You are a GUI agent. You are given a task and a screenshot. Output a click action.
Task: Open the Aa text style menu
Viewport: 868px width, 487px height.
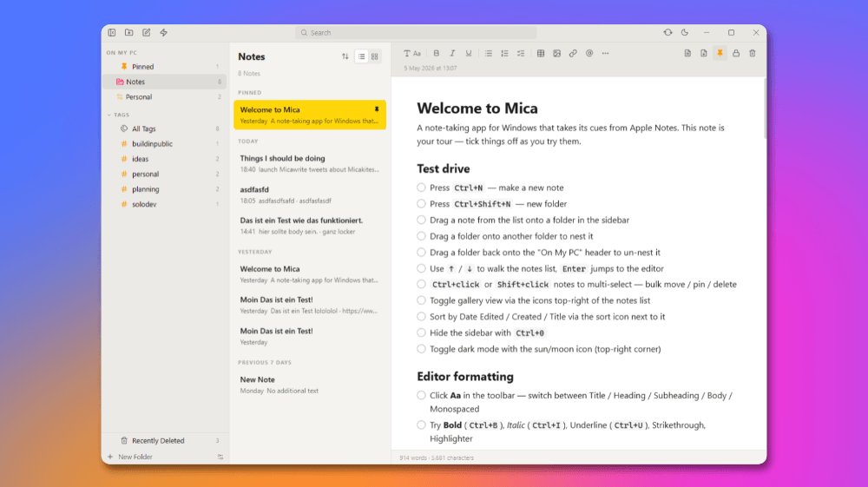(x=417, y=54)
